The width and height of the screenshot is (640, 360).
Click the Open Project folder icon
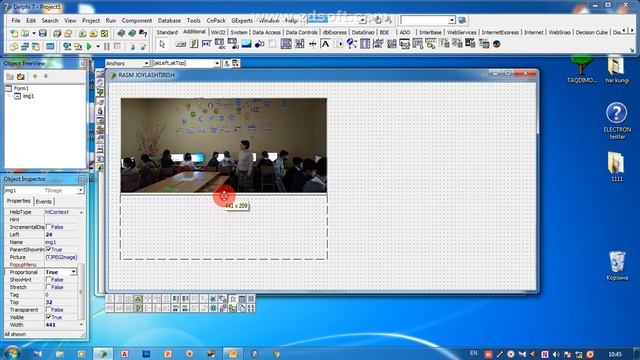click(x=68, y=33)
